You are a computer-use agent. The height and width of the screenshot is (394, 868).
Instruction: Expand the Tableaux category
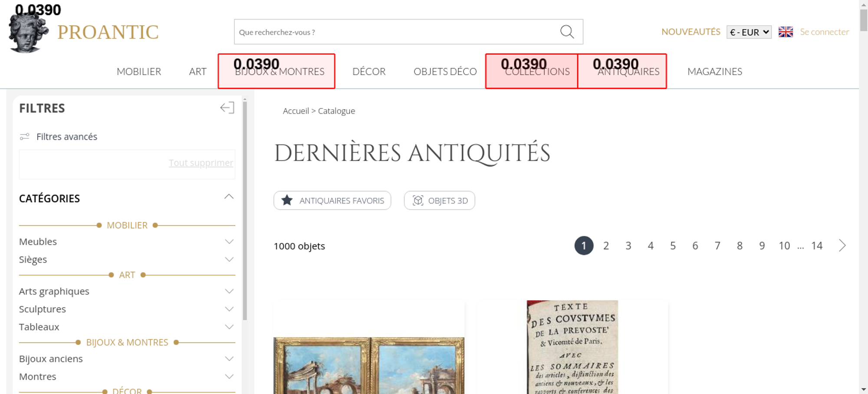229,327
